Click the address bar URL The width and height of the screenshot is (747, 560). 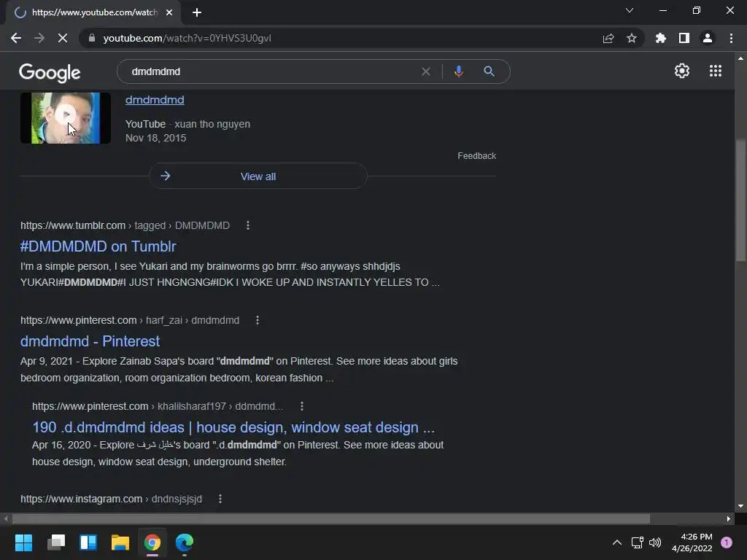(x=187, y=38)
